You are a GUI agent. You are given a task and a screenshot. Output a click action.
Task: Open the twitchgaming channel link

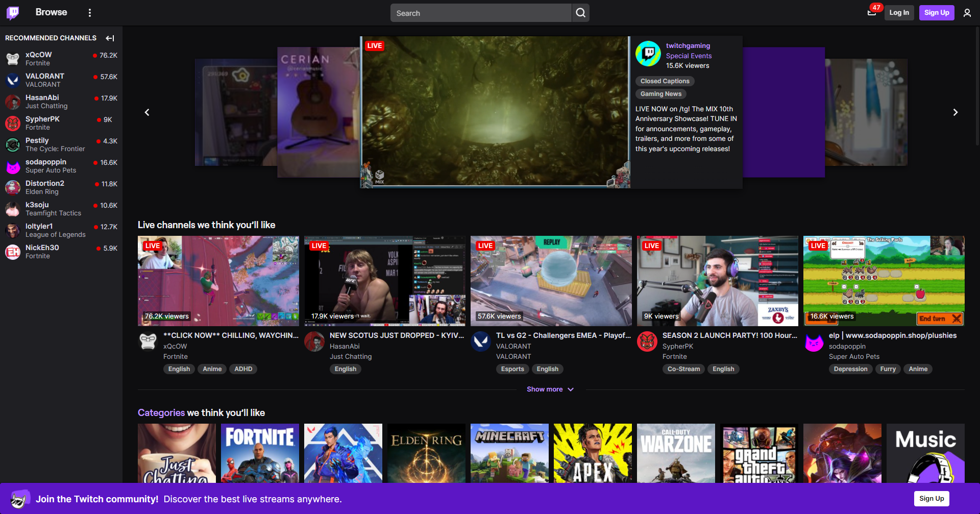[x=688, y=45]
